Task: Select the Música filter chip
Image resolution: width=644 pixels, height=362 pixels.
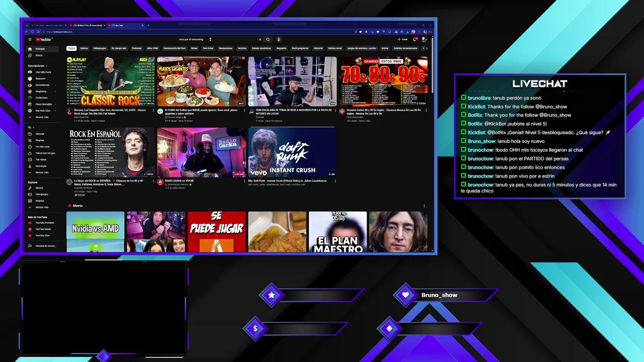Action: coord(84,48)
